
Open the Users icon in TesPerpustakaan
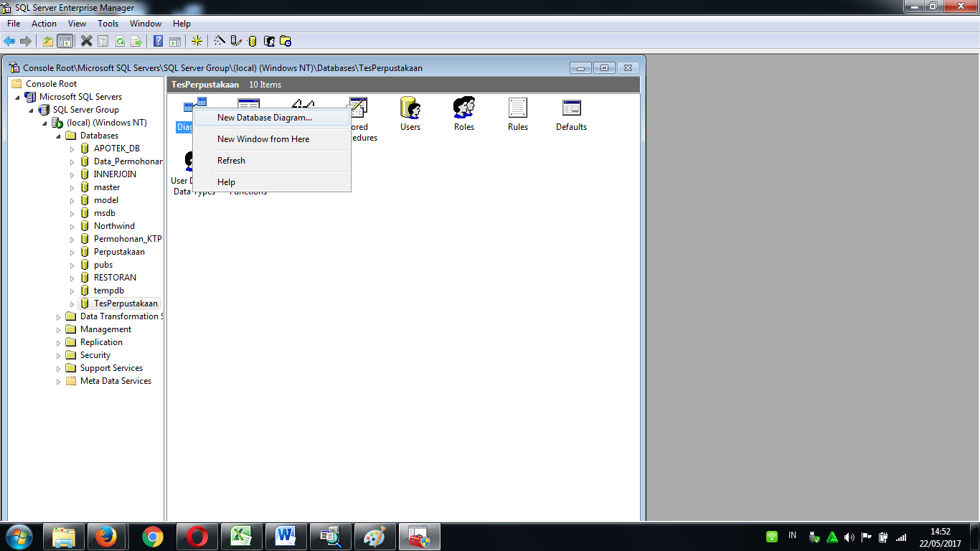[x=410, y=115]
